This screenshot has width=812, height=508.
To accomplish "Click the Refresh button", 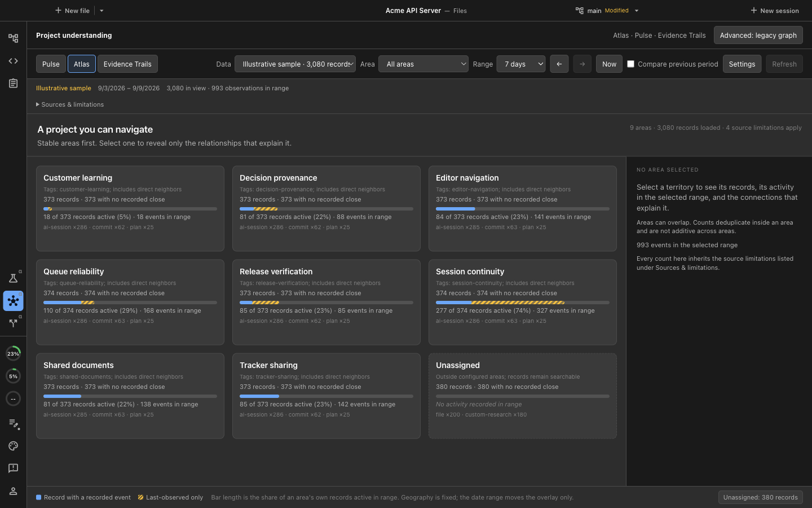I will point(784,64).
